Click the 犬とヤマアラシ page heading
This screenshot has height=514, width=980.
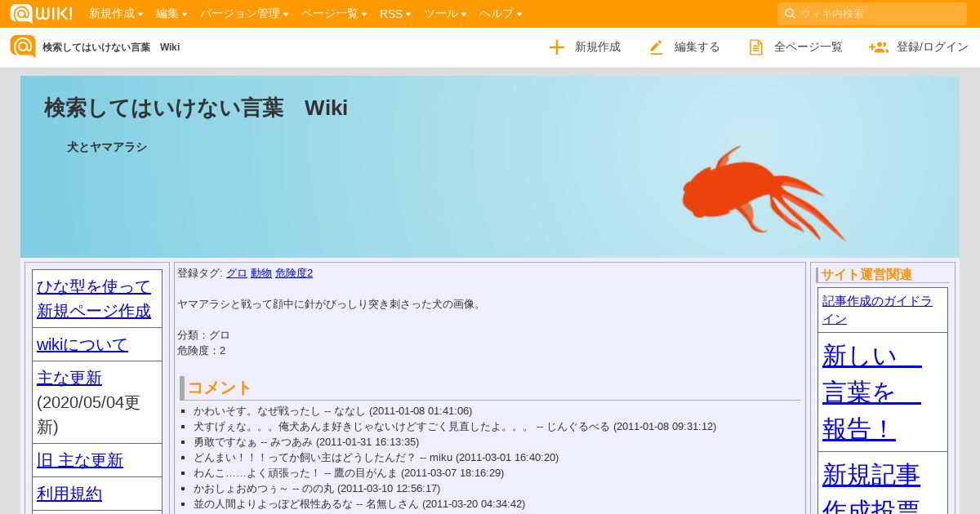pos(107,147)
